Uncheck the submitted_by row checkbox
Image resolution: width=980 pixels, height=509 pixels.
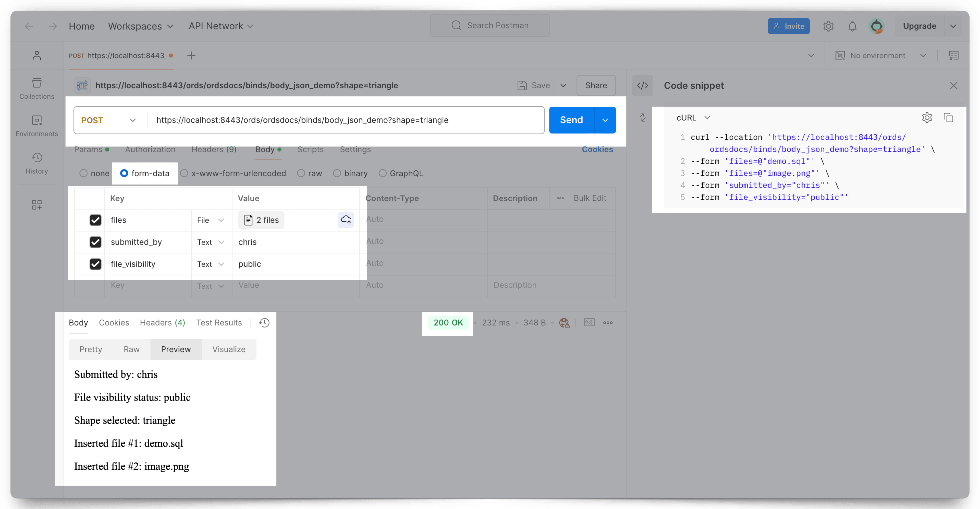[x=95, y=242]
